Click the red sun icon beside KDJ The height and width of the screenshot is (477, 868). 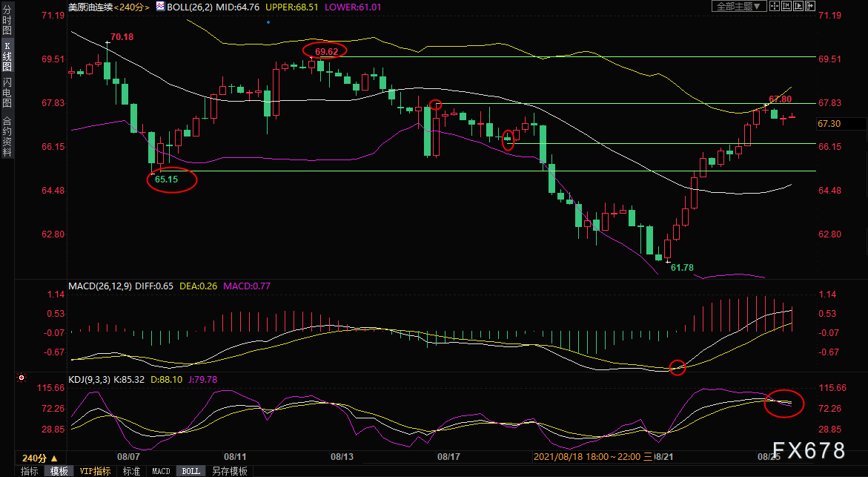pyautogui.click(x=21, y=378)
